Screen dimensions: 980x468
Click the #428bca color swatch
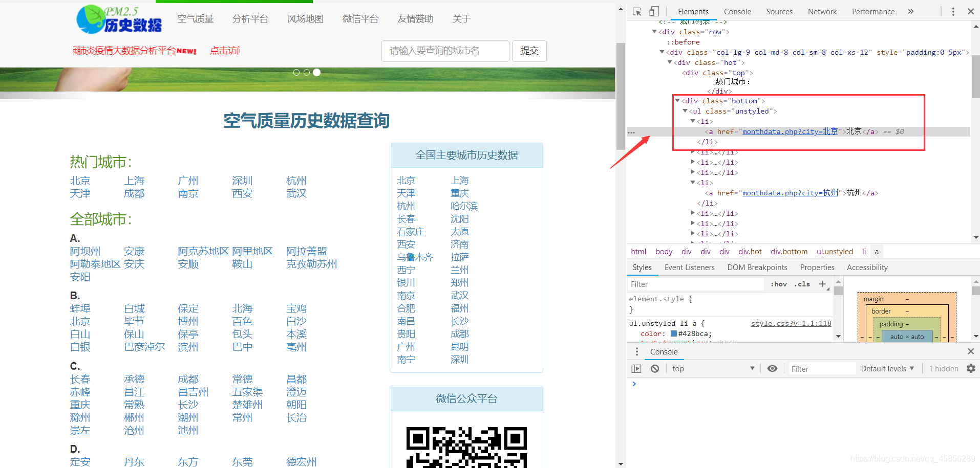click(x=674, y=333)
